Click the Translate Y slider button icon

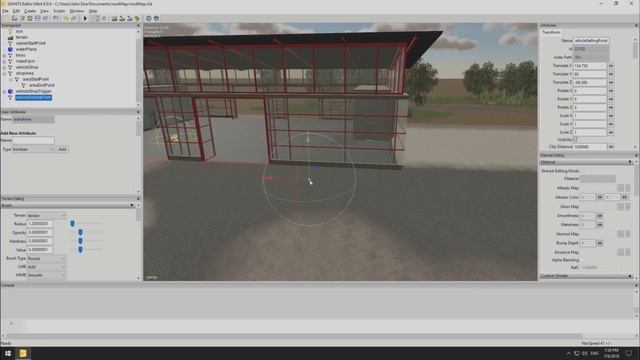click(x=611, y=74)
